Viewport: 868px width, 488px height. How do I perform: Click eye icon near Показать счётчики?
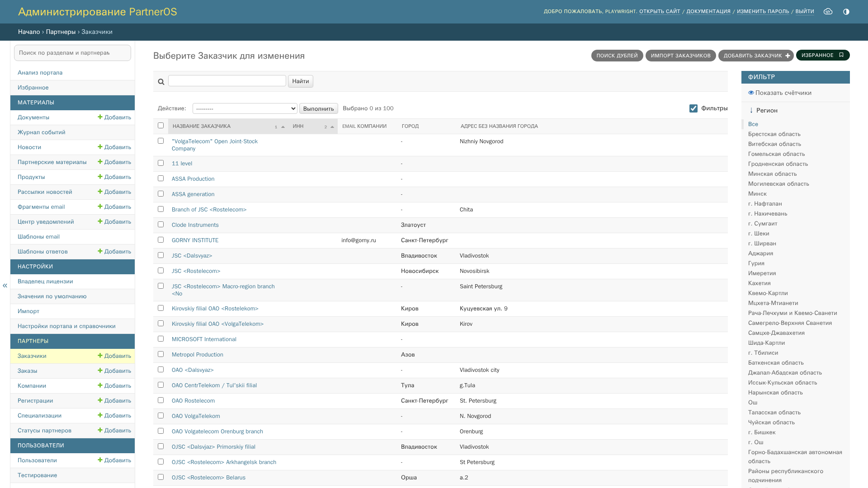click(751, 93)
